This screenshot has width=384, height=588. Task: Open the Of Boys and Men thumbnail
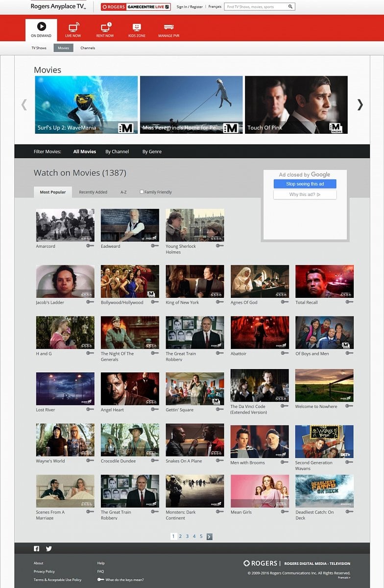point(324,332)
